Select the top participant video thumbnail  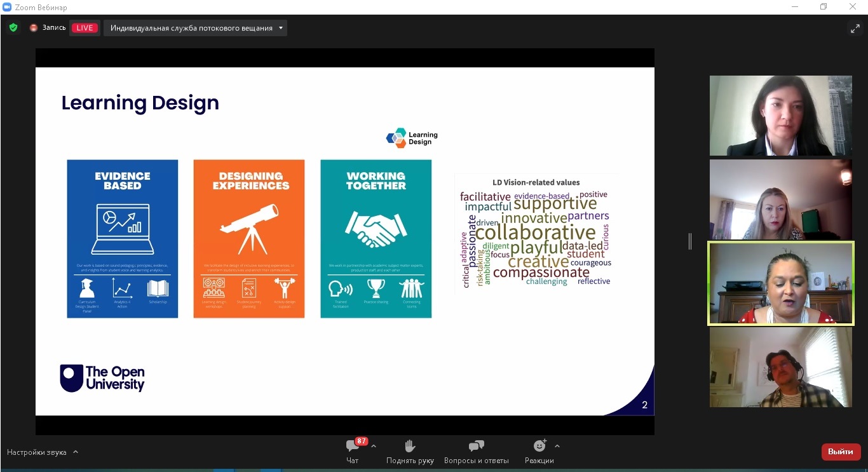click(780, 116)
